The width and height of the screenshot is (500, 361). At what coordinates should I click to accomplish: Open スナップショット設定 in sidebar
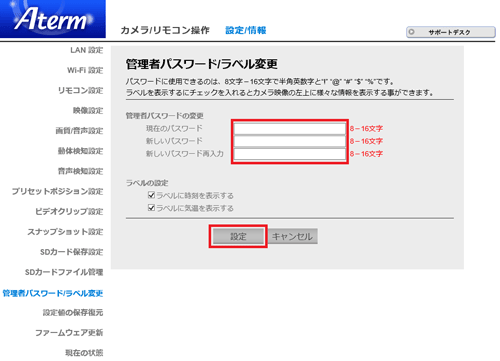click(x=65, y=232)
